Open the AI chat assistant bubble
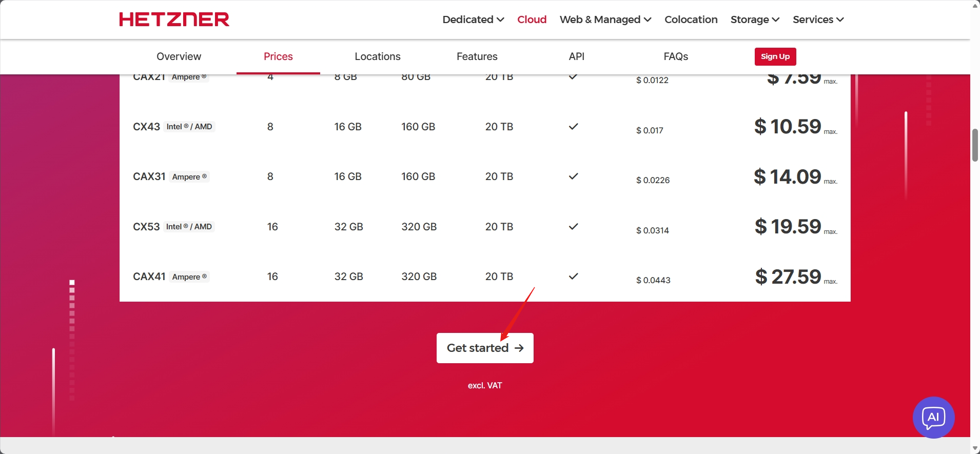The height and width of the screenshot is (454, 980). pos(933,418)
